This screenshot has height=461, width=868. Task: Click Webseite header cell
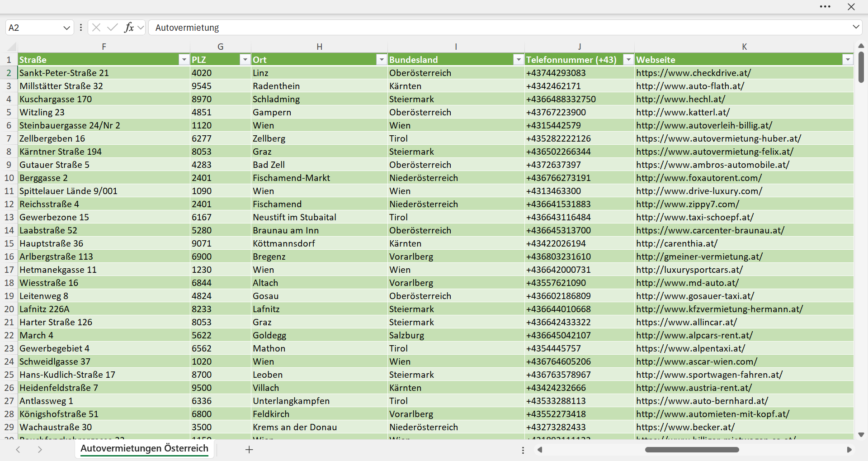pos(744,60)
